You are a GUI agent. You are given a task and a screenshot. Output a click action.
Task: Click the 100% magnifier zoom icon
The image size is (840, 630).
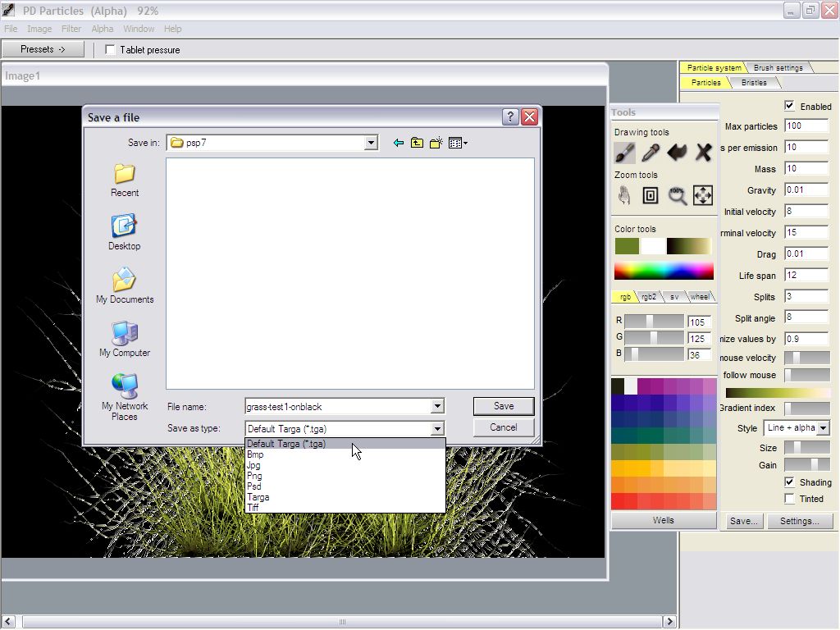677,195
